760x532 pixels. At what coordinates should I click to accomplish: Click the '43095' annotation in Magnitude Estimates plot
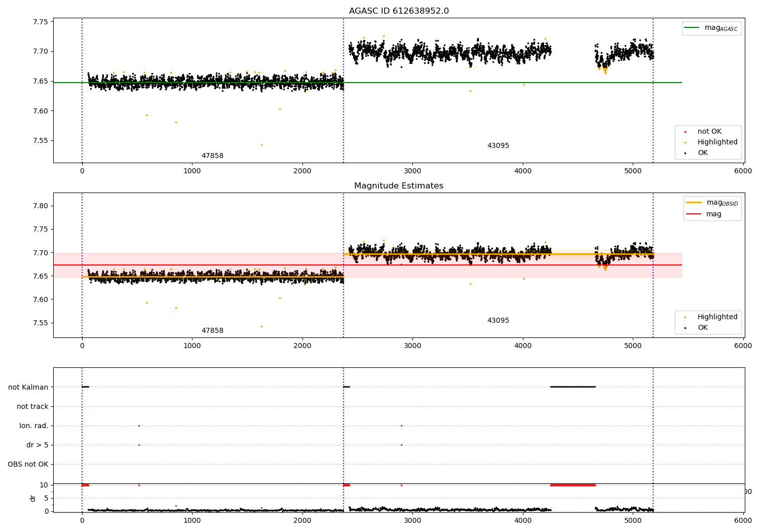pyautogui.click(x=498, y=321)
